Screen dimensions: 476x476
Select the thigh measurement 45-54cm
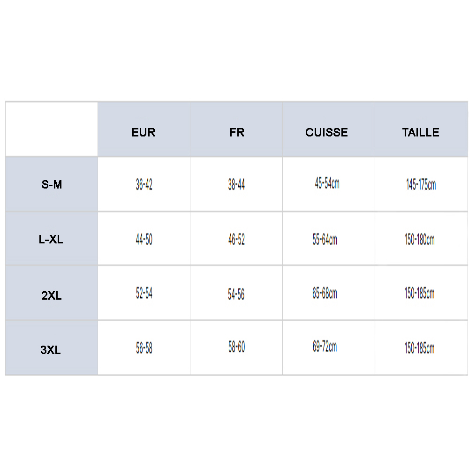tap(327, 183)
